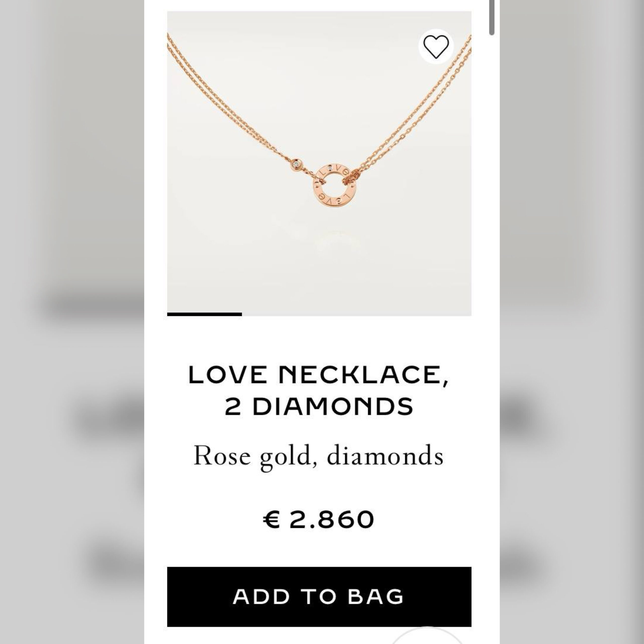644x644 pixels.
Task: Click the word Rose in the material line
Action: click(x=222, y=456)
